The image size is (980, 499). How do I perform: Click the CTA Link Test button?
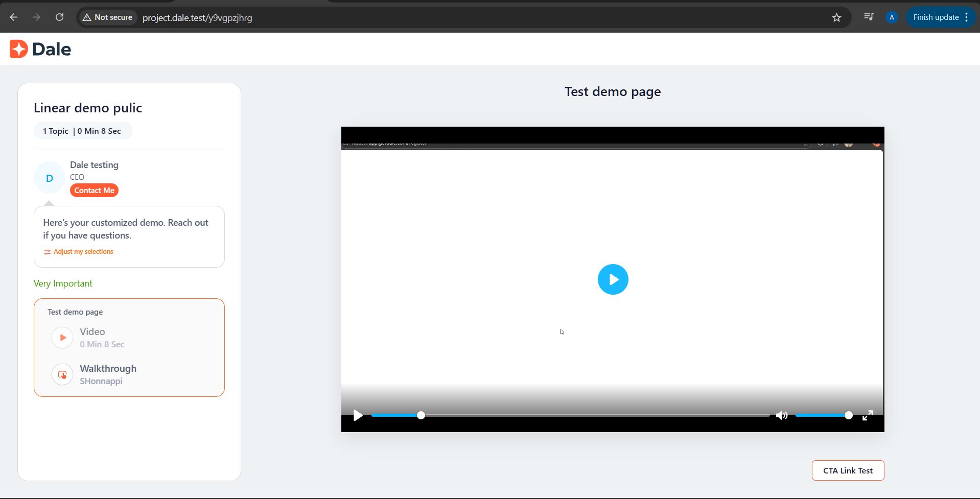point(848,470)
